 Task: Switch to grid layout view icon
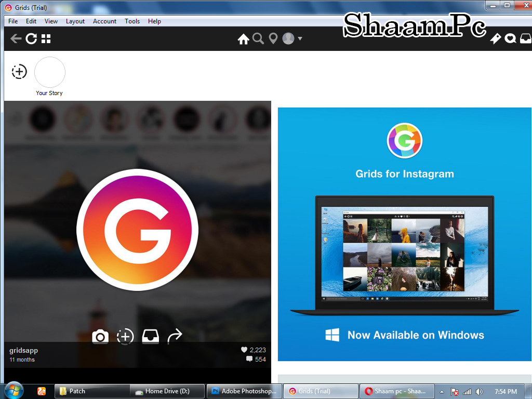pos(46,38)
